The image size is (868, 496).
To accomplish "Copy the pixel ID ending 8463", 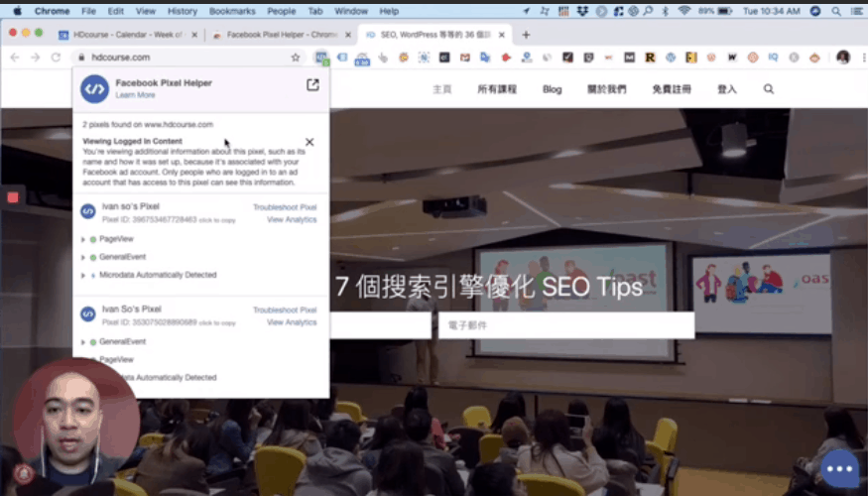I will 217,220.
